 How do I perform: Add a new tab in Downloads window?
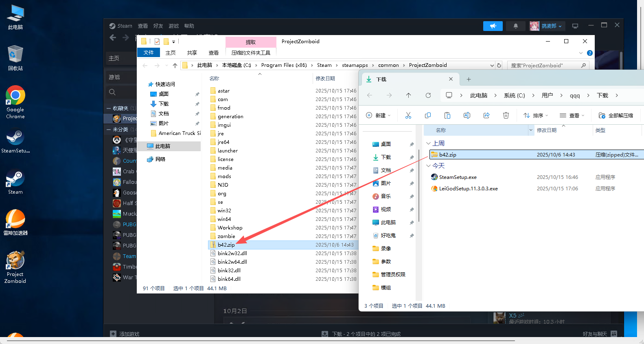click(x=469, y=79)
